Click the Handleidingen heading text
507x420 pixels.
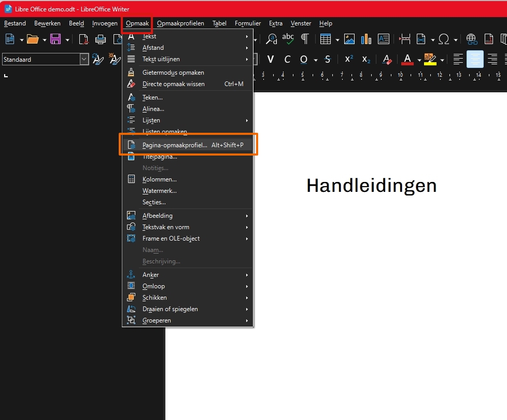coord(372,186)
